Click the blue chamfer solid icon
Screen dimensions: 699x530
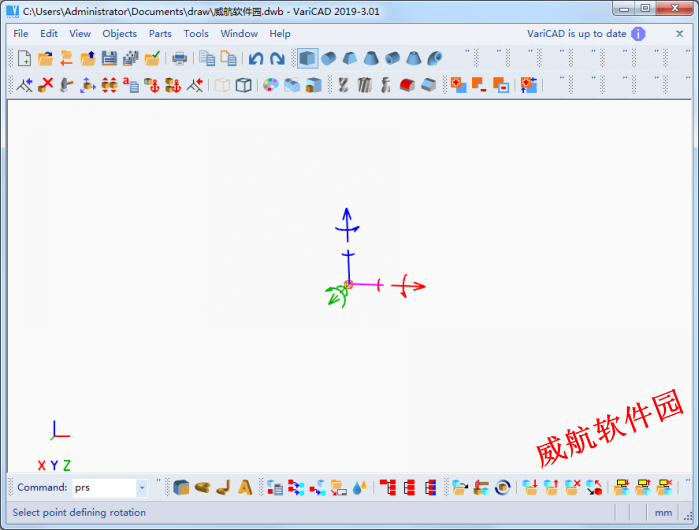pyautogui.click(x=428, y=84)
